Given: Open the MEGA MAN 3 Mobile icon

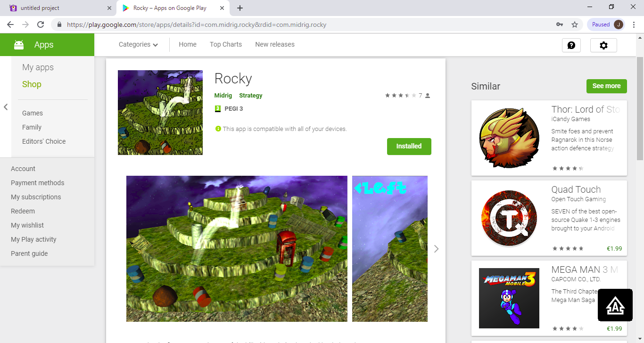Looking at the screenshot, I should pyautogui.click(x=509, y=298).
